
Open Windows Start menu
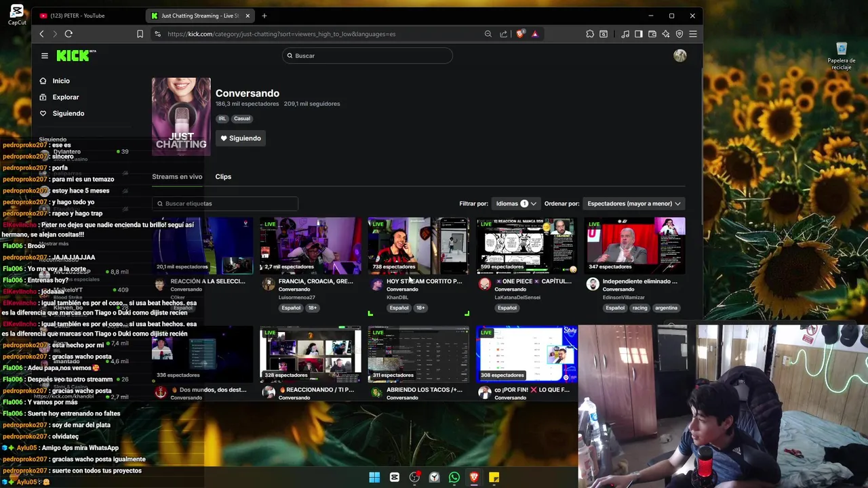point(374,478)
